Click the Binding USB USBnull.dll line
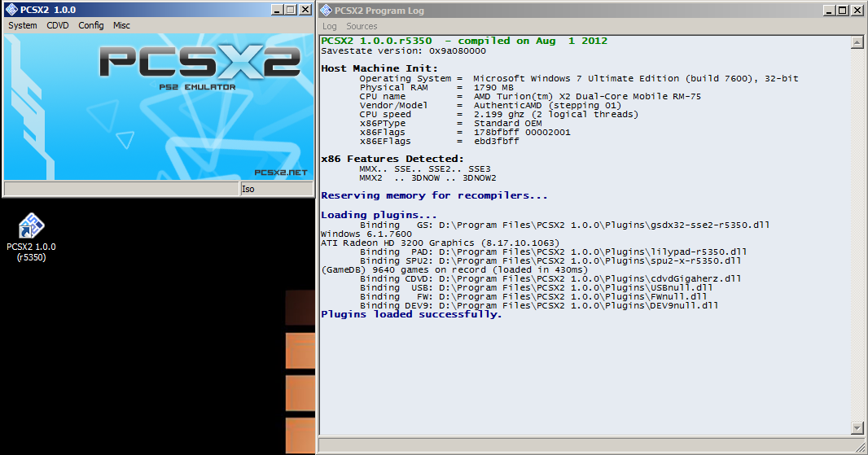The width and height of the screenshot is (868, 455). [x=536, y=288]
